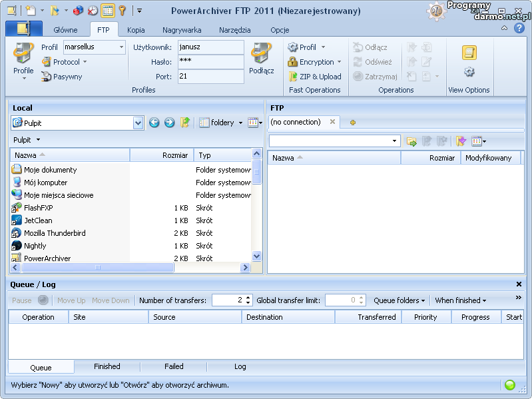Screen dimensions: 532x399
Task: Click the local Forward navigation arrow
Action: point(169,123)
